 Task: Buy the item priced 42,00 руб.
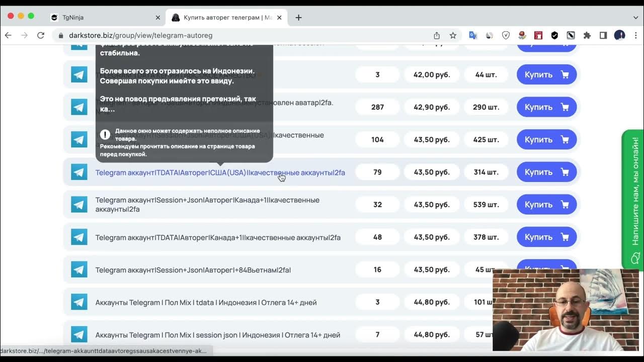point(546,74)
